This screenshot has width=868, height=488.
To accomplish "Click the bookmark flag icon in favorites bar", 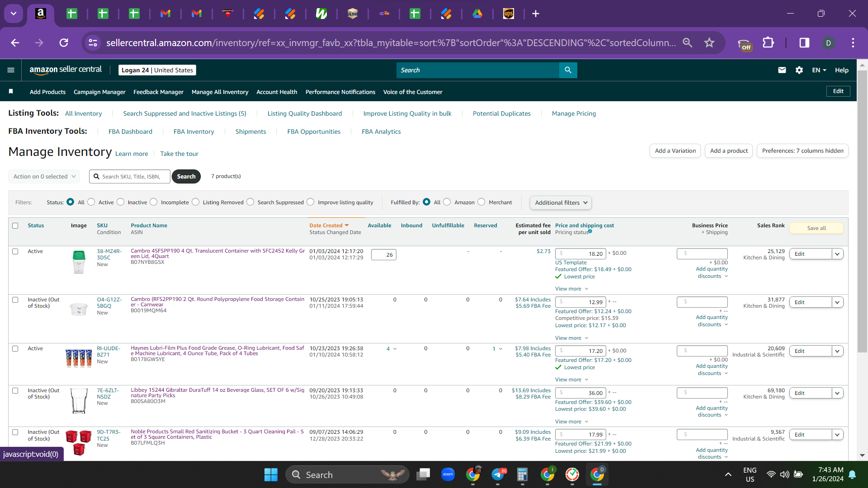I will tap(11, 91).
